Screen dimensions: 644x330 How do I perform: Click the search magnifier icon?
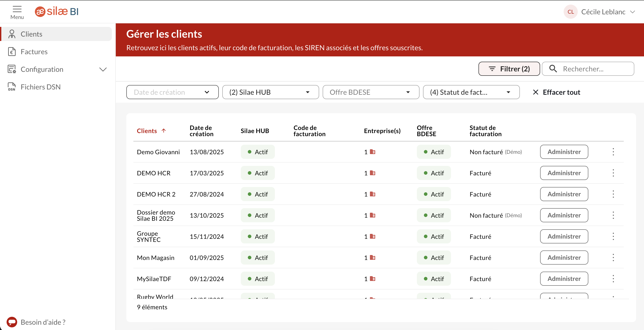[x=553, y=69]
